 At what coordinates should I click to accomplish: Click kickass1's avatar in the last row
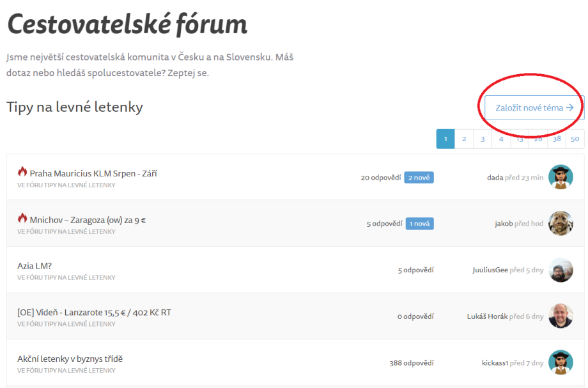coord(561,362)
